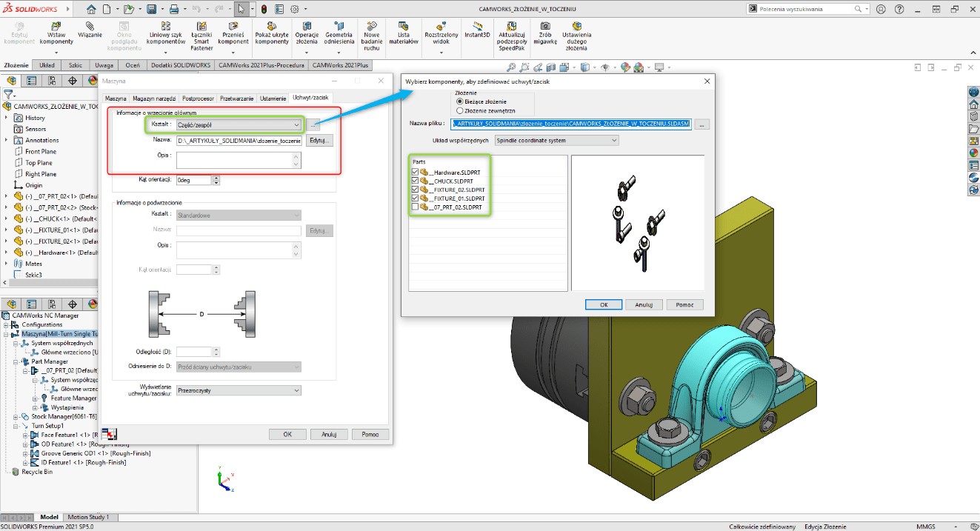The width and height of the screenshot is (980, 531).
Task: Select the Recycle Bin item in CAMWorks tree
Action: 37,472
